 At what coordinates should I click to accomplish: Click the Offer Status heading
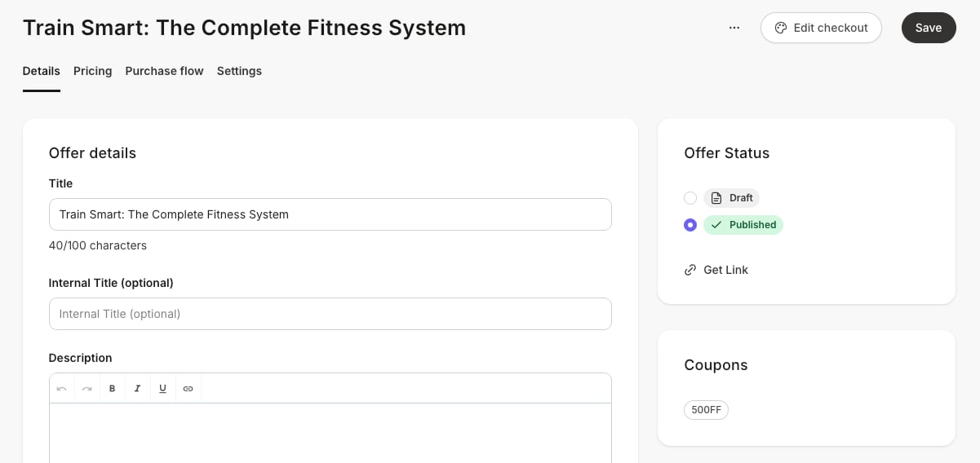[726, 153]
